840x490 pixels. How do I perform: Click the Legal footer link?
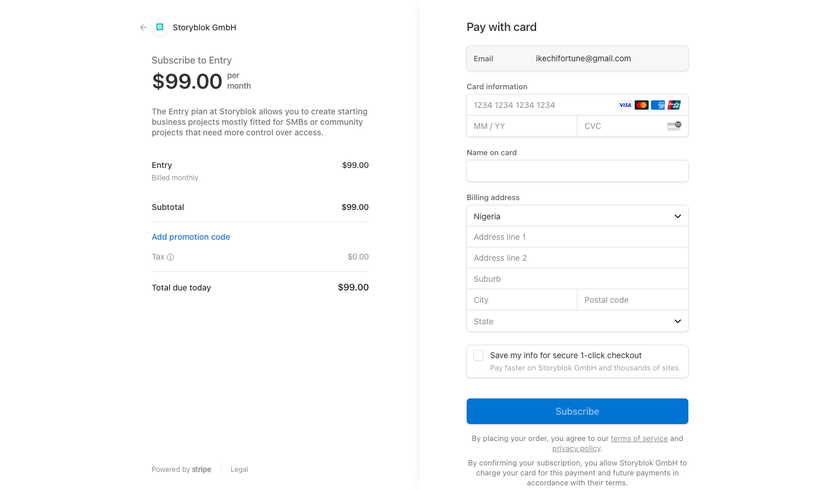pyautogui.click(x=239, y=469)
